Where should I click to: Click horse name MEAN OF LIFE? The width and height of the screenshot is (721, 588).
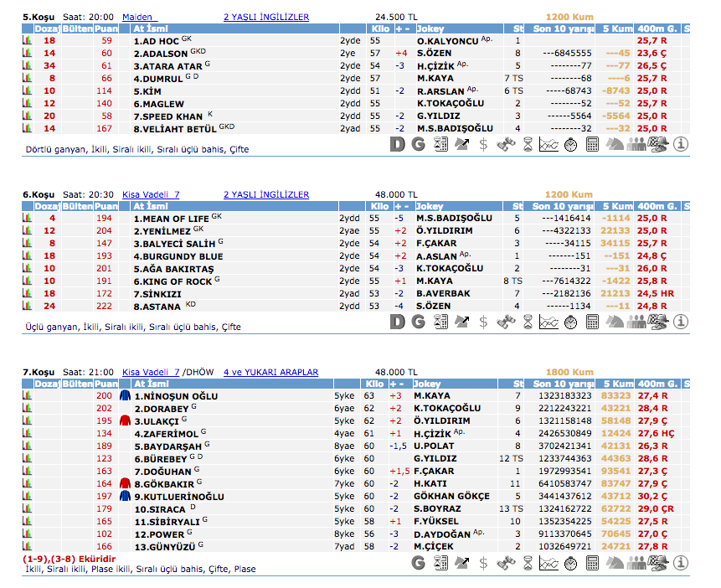click(x=171, y=219)
